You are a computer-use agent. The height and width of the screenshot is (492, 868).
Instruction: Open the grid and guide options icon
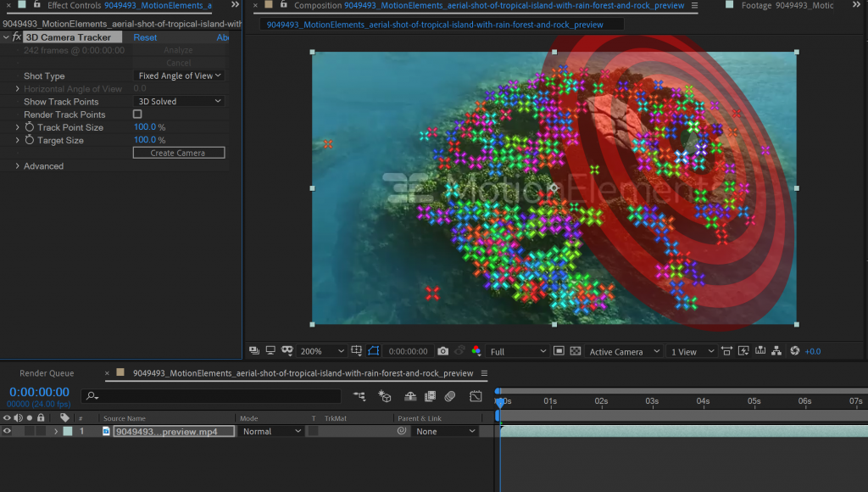point(356,351)
